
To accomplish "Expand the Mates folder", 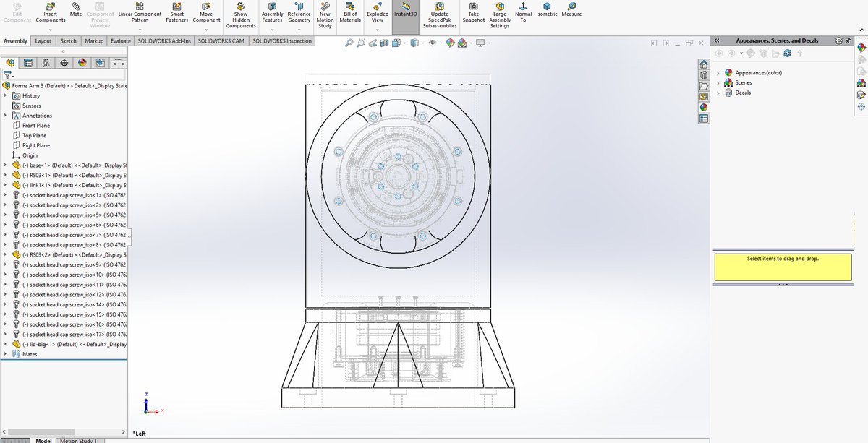I will pos(7,354).
